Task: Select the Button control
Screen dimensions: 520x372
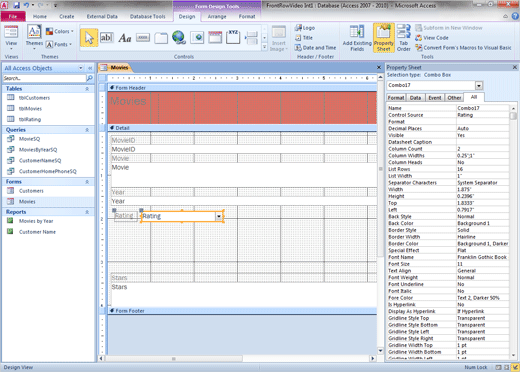Action: tap(143, 38)
